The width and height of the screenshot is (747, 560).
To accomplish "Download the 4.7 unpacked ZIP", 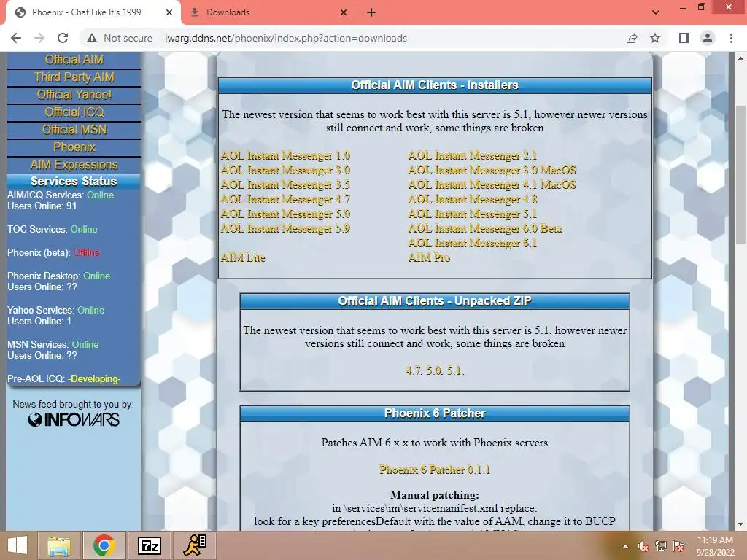I will [414, 370].
